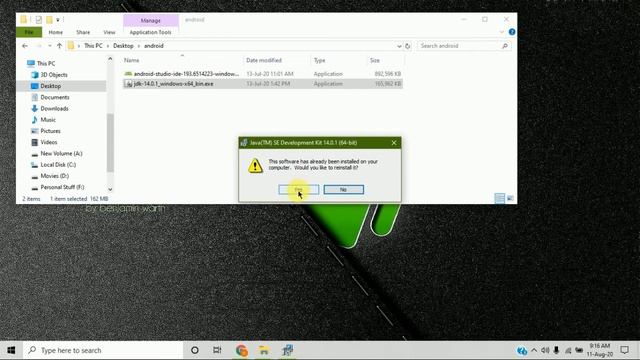640x360 pixels.
Task: Switch to details view layout icon
Action: [x=500, y=198]
